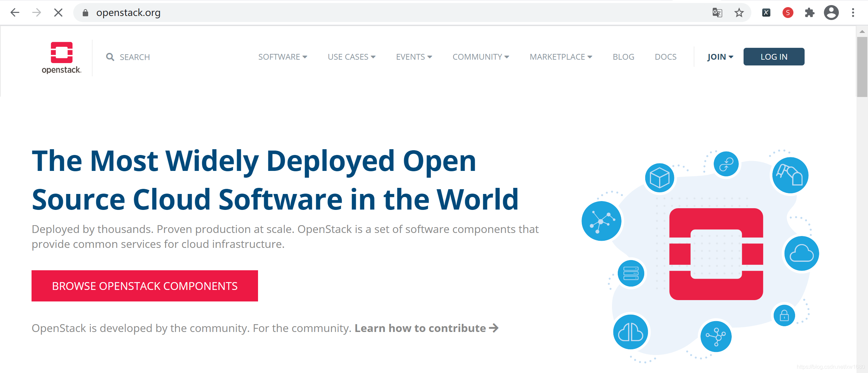Click the OpenStack logo in the header
Viewport: 868px width, 373px height.
tap(61, 58)
